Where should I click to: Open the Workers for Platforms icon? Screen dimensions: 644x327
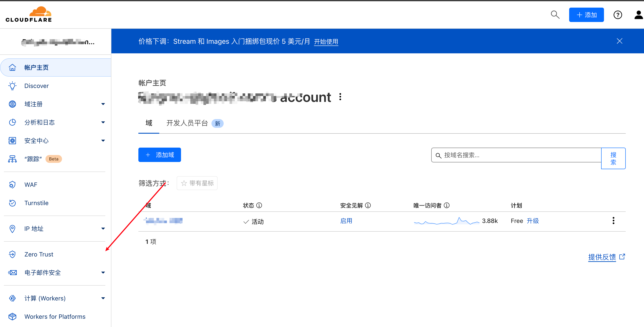click(12, 316)
